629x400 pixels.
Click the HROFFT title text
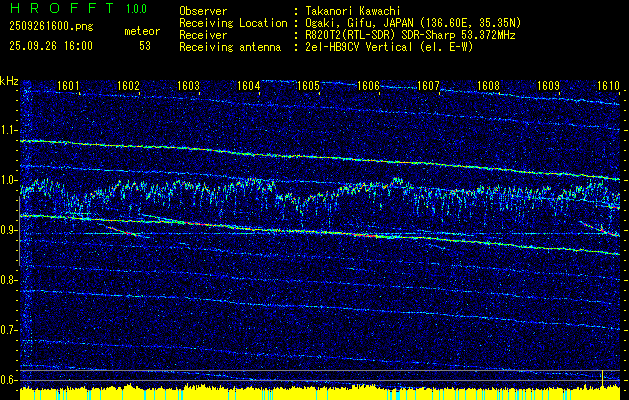pos(54,8)
